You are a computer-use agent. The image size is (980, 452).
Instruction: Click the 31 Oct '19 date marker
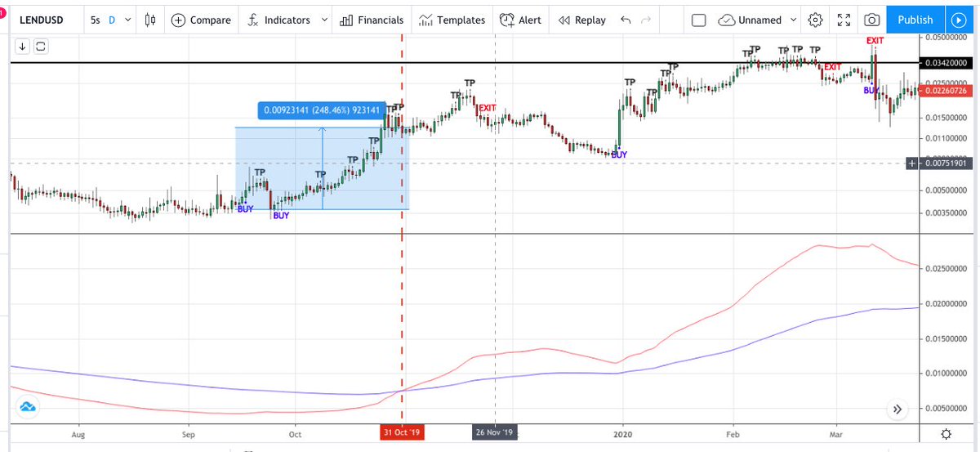pos(402,432)
